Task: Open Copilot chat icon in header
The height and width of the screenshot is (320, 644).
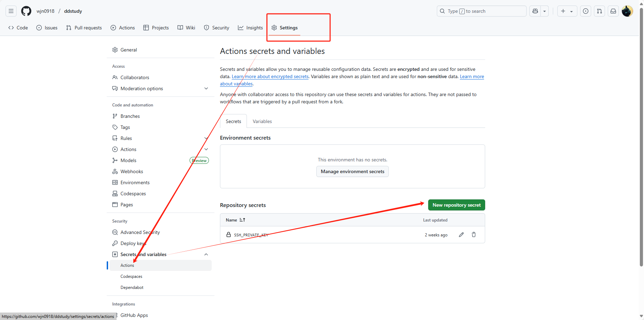Action: (x=535, y=11)
